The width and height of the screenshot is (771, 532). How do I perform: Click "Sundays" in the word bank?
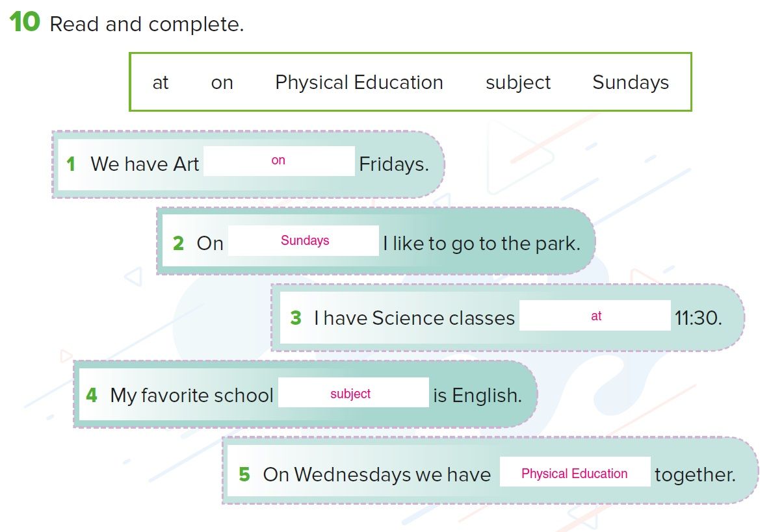pyautogui.click(x=631, y=83)
